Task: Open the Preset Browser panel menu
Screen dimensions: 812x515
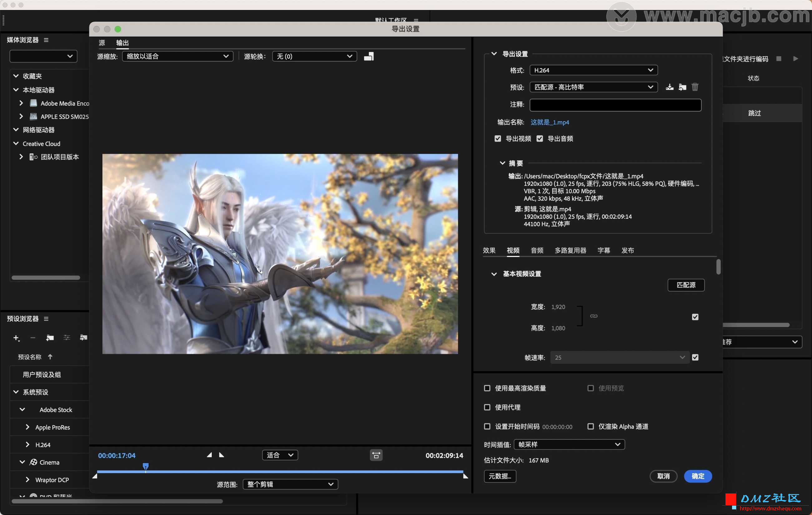Action: pyautogui.click(x=46, y=319)
